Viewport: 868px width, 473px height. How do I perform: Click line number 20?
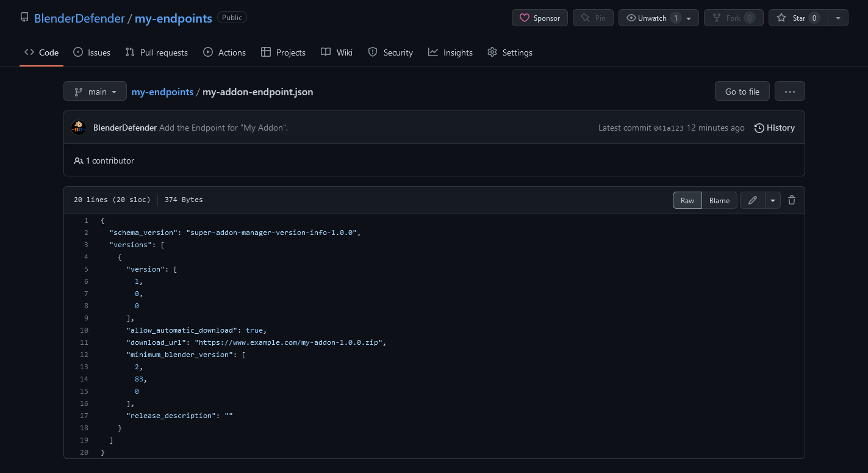pyautogui.click(x=84, y=452)
